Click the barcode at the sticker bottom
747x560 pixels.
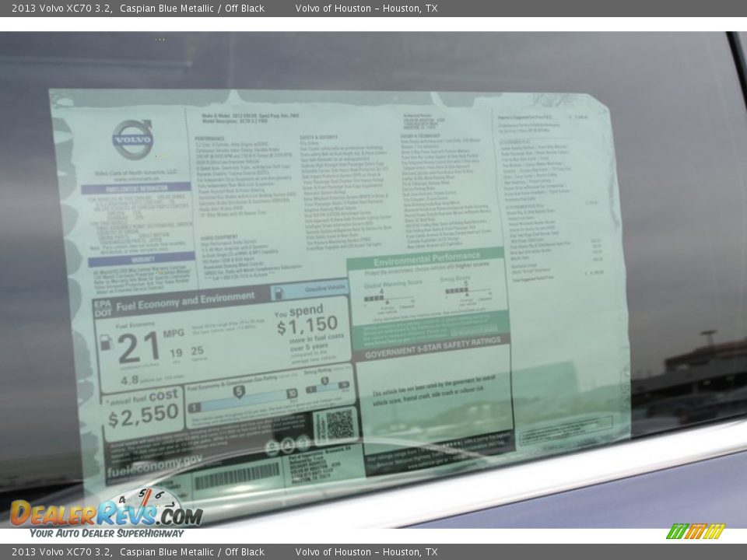pos(237,476)
